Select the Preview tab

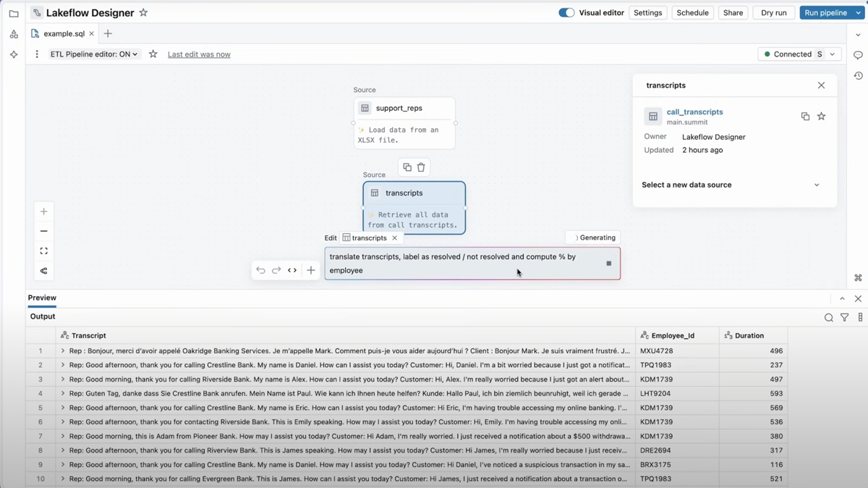[42, 298]
